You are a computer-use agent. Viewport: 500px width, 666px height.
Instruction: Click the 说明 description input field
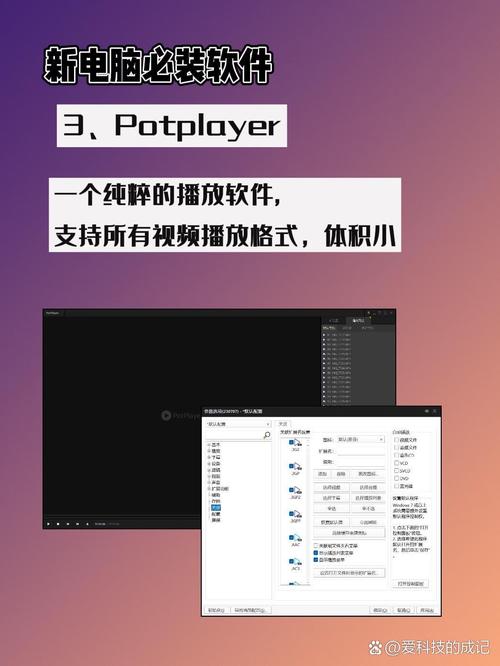click(x=361, y=462)
